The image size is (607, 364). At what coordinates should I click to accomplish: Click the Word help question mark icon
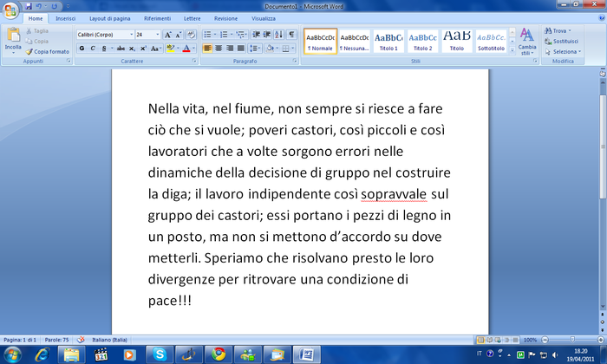(x=601, y=18)
